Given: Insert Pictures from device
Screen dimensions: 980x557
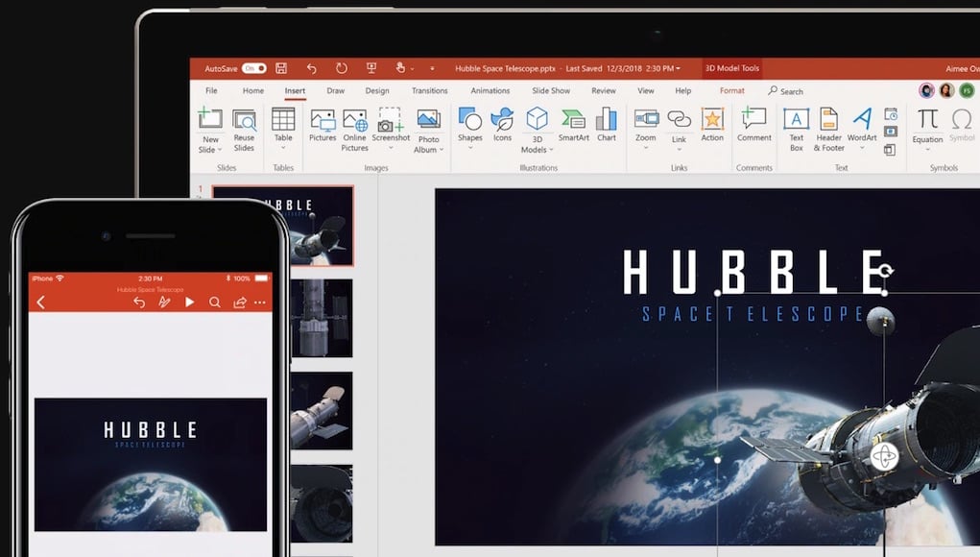Looking at the screenshot, I should point(323,125).
